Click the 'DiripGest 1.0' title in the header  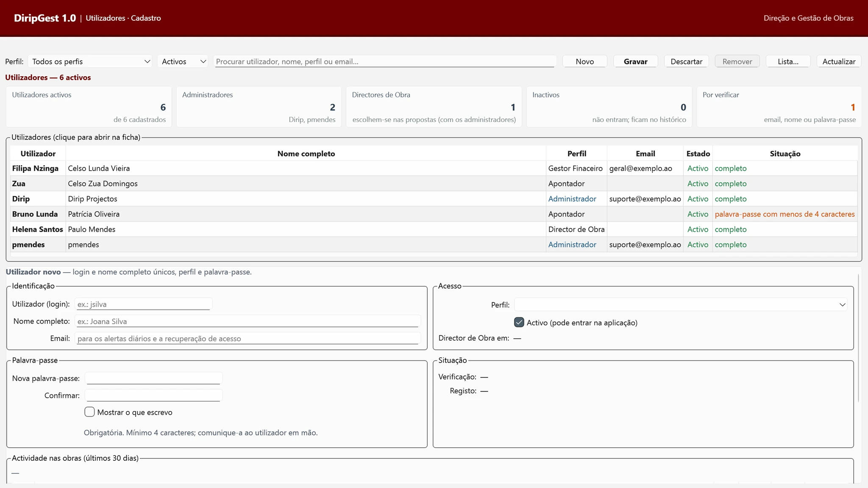pos(45,18)
